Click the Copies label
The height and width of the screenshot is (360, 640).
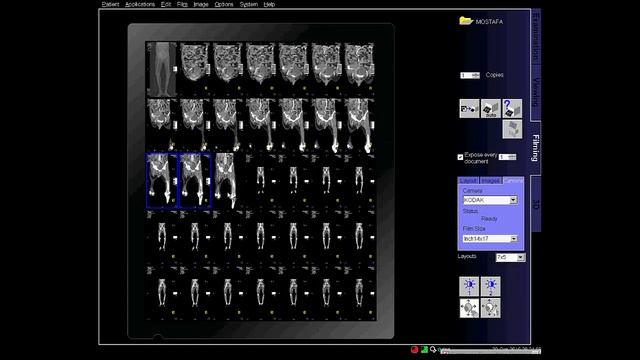click(x=494, y=75)
